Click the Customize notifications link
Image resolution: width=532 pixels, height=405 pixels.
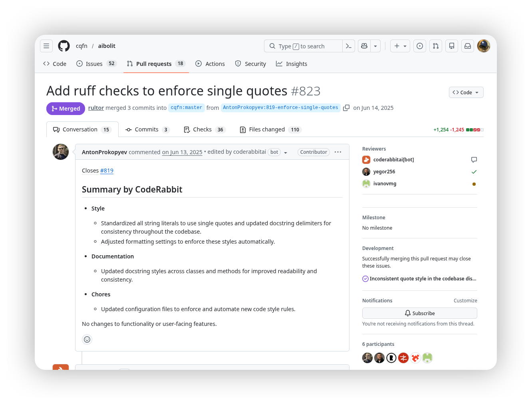465,301
